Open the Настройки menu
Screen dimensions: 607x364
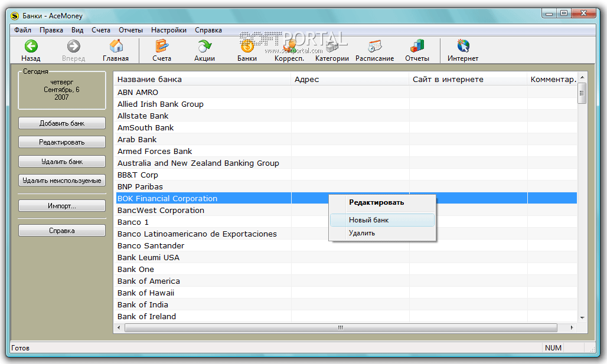(x=169, y=29)
